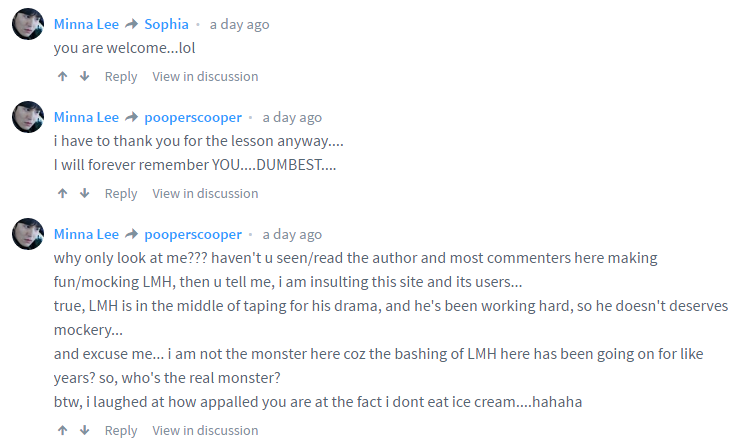Reply to the 'DUMBEST' comment

point(121,193)
